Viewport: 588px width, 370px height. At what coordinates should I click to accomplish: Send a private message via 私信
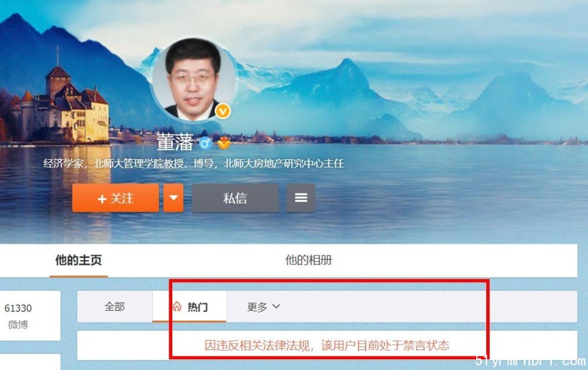[x=235, y=198]
